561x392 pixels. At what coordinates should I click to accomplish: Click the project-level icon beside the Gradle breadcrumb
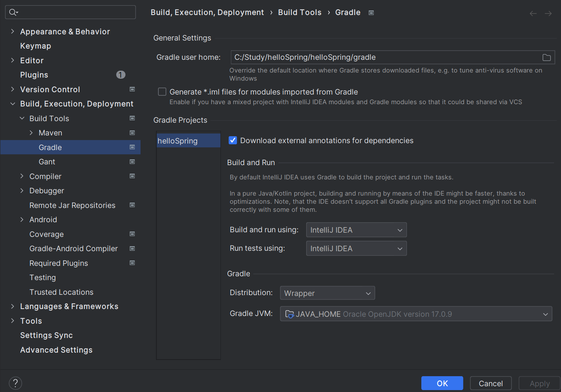371,13
